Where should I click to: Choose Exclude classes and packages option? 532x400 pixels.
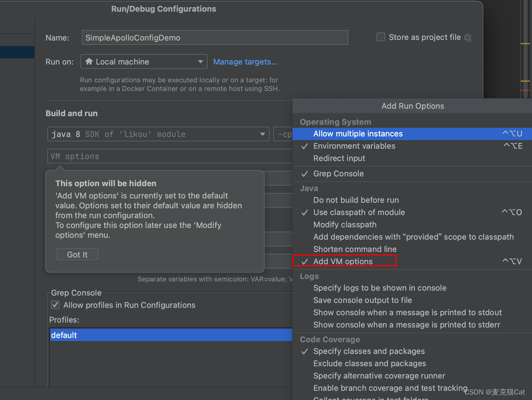(412, 363)
